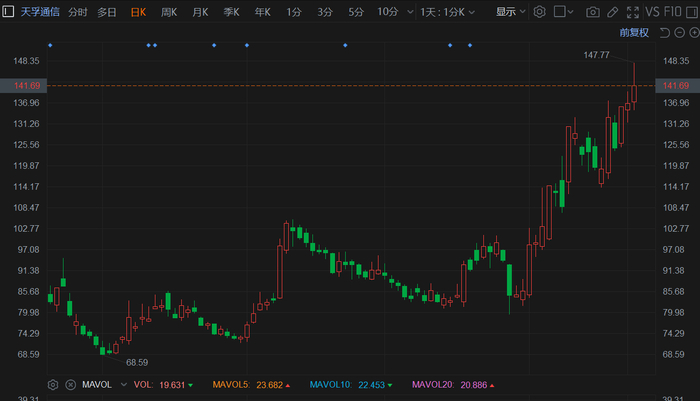Toggle the left panel layout icon

(8, 12)
